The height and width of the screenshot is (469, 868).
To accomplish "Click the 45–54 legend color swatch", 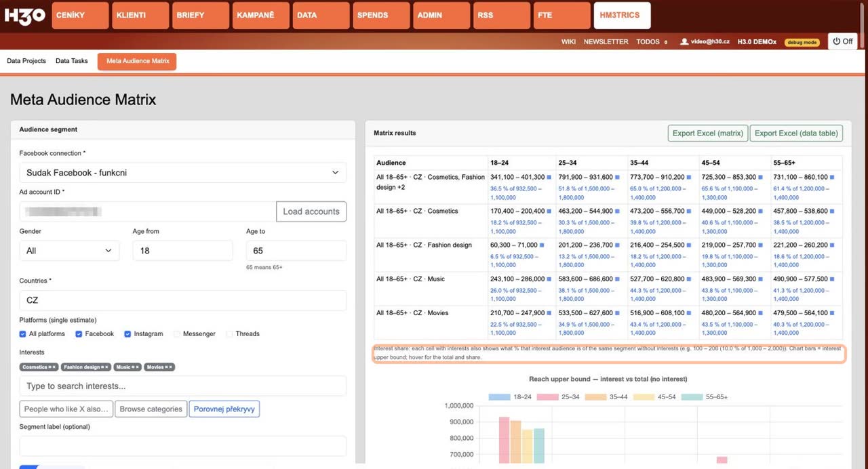I will pyautogui.click(x=644, y=397).
